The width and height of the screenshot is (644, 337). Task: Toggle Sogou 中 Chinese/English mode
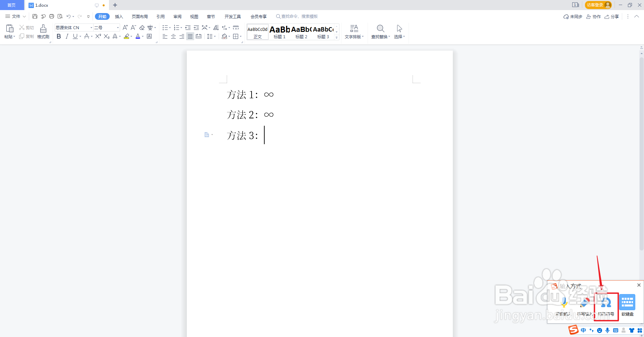click(583, 330)
